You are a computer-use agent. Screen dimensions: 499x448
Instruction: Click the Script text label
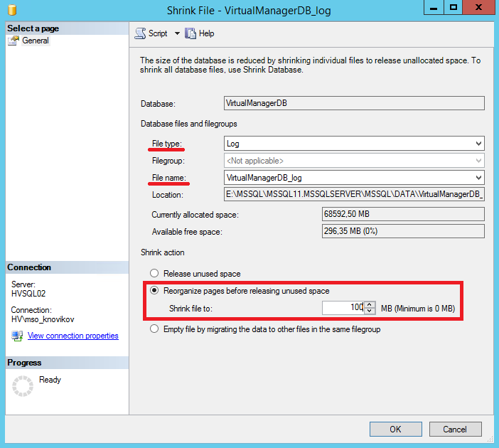[x=158, y=33]
